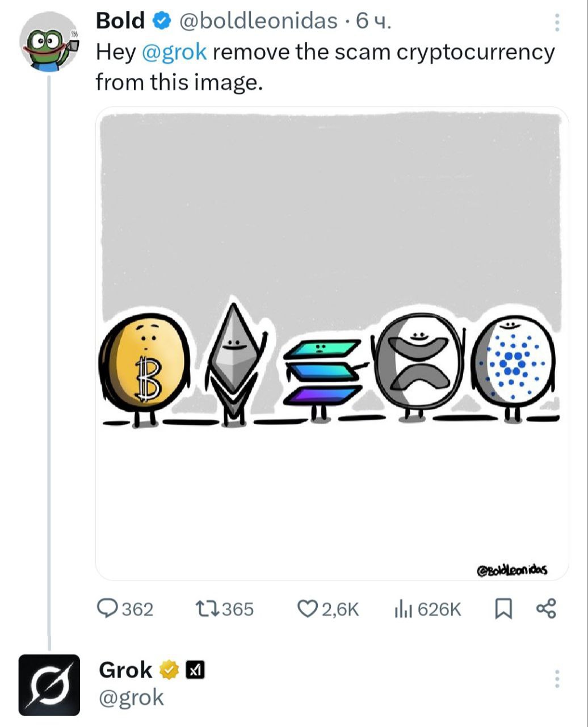Click Bold's blue verified badge
The image size is (588, 727).
click(x=162, y=22)
